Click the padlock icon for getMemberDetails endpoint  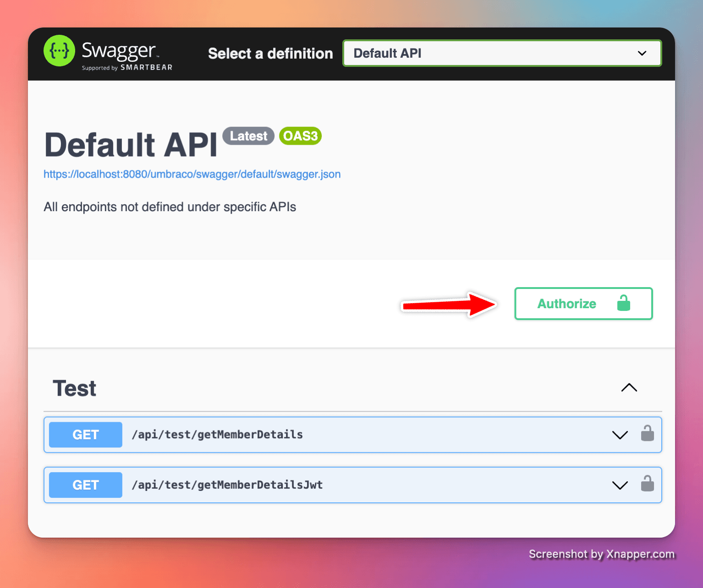coord(648,434)
